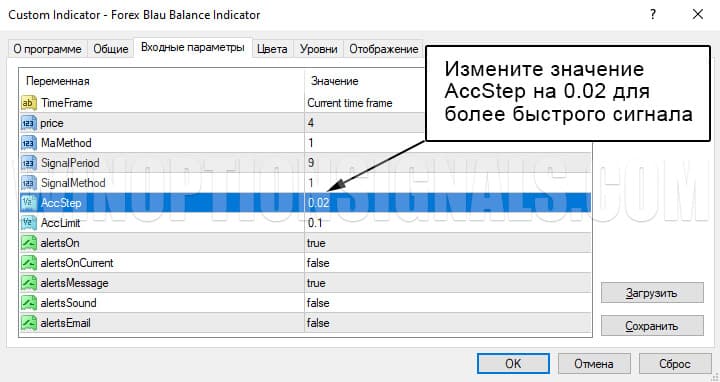Select the MaMethod variable name
720x382 pixels.
point(66,143)
